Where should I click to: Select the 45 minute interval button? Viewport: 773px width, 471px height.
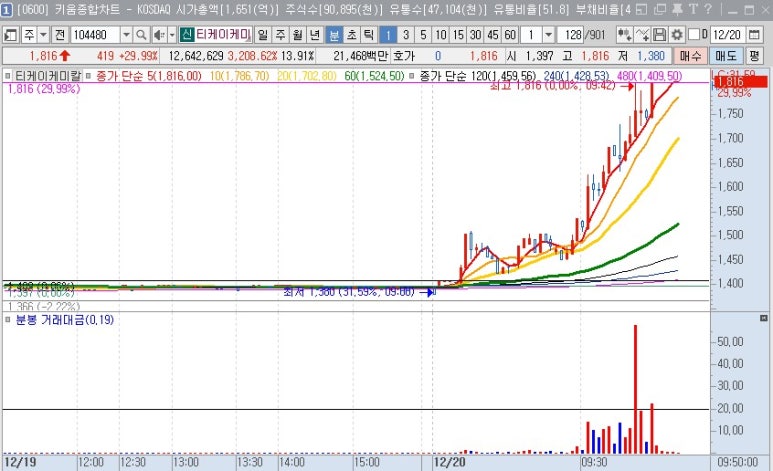coord(492,35)
